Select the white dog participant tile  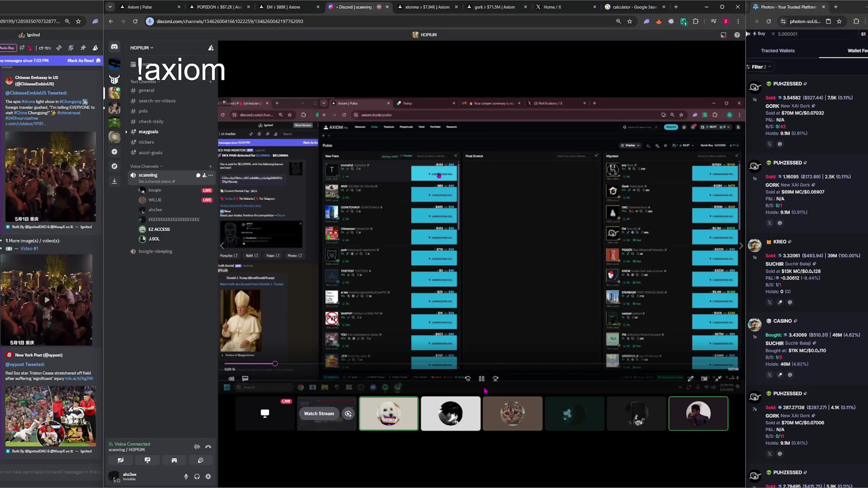[x=388, y=413]
